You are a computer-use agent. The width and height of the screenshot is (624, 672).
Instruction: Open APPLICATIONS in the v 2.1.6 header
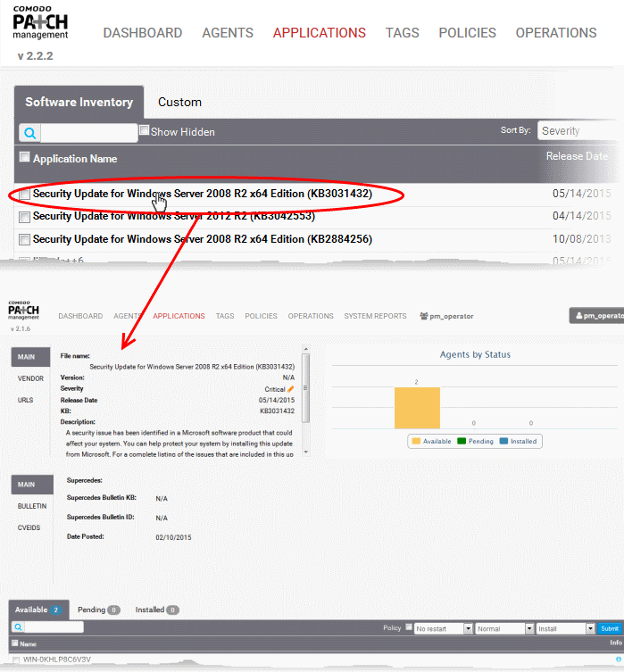click(179, 316)
